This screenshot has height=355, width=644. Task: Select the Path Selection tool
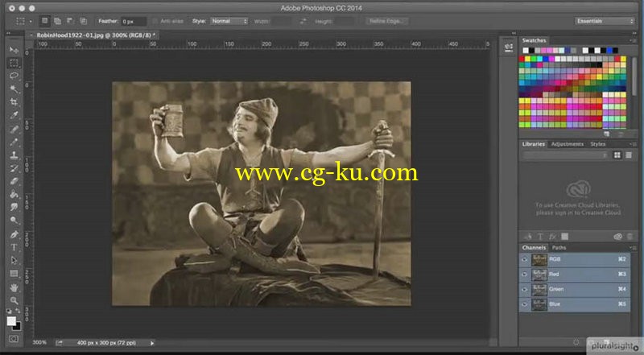click(x=14, y=261)
